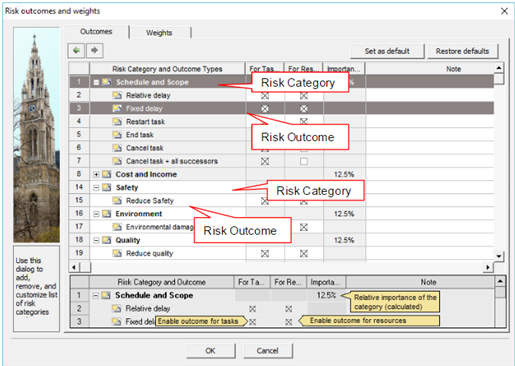Switch to the Outcomes tab
Image resolution: width=515 pixels, height=366 pixels.
(96, 32)
